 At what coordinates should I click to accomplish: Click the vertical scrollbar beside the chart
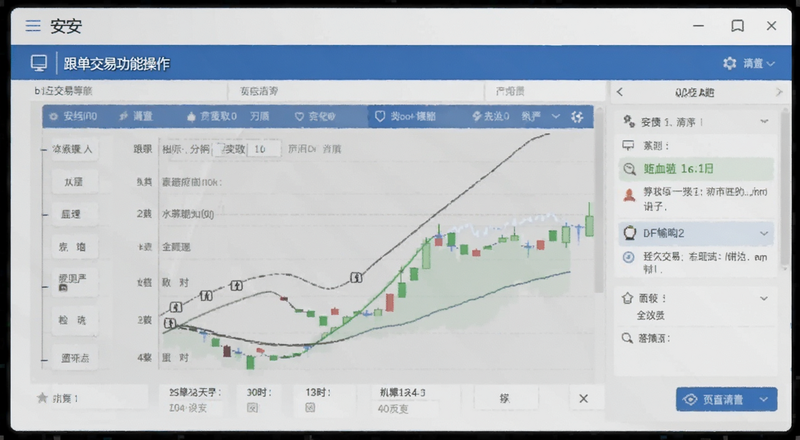point(599,199)
